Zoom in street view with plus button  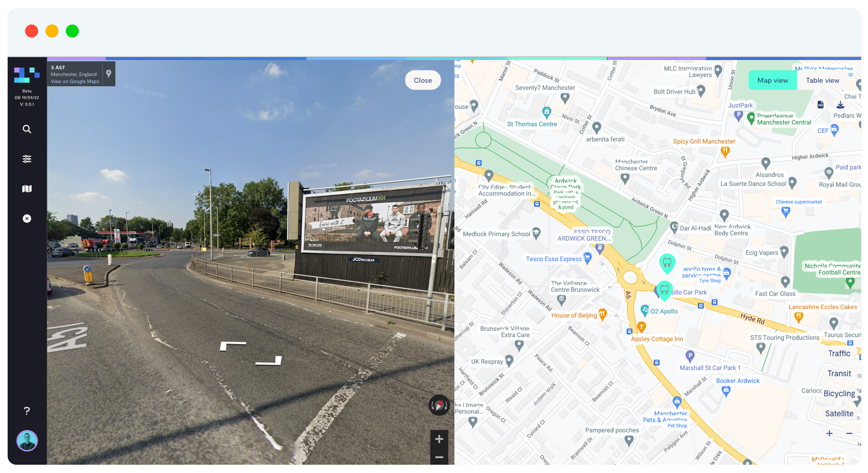[439, 439]
